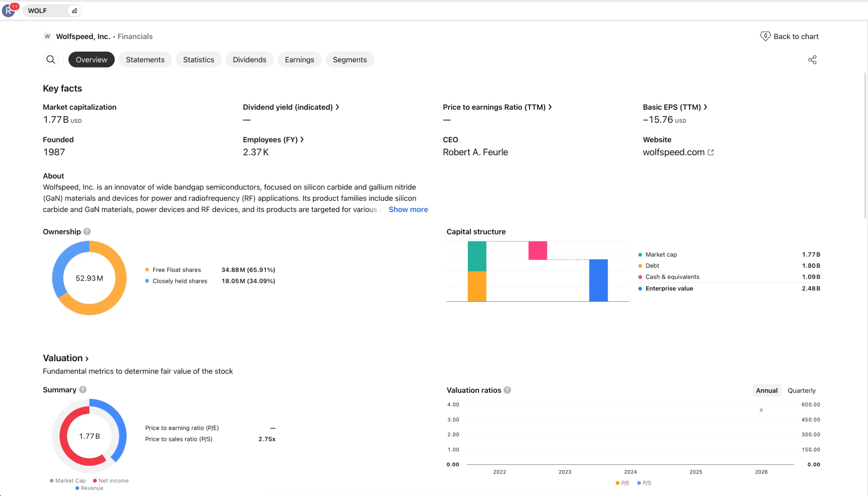This screenshot has height=496, width=868.
Task: Click the Ownership help question mark
Action: (x=87, y=232)
